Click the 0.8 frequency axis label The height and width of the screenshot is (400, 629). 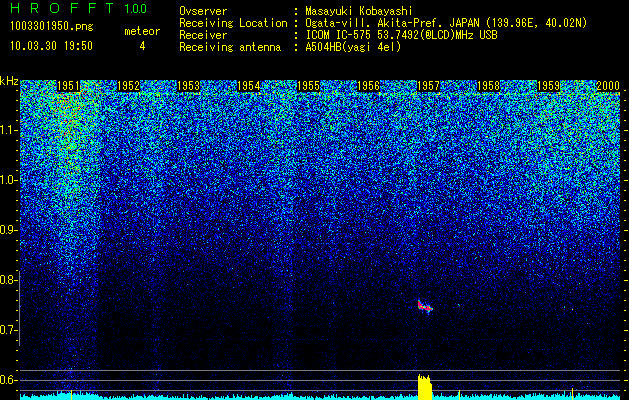click(8, 280)
